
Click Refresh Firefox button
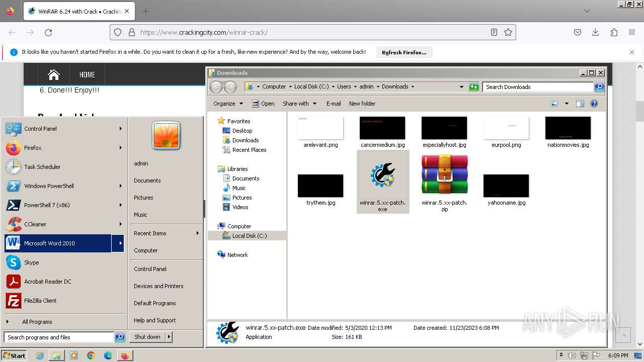point(404,52)
